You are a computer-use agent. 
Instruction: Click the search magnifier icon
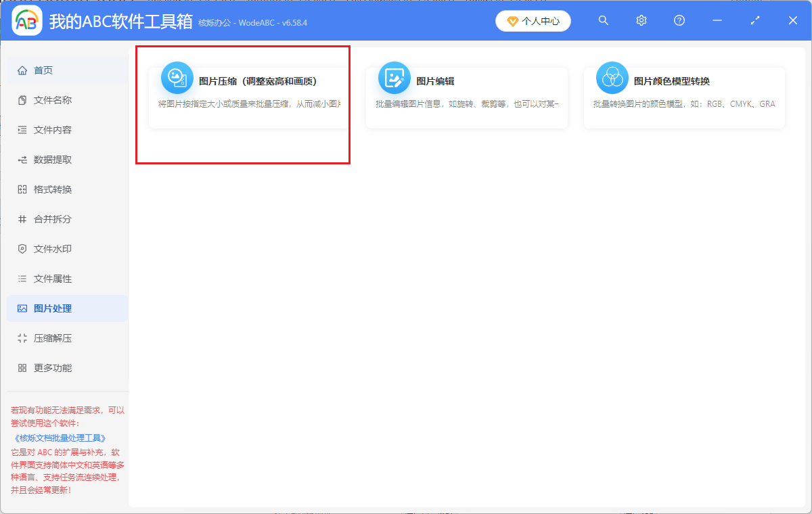603,20
